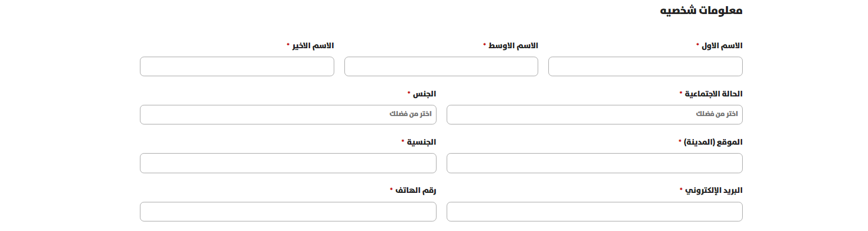
Task: Click the الاسم الاوسط field label
Action: [x=513, y=45]
